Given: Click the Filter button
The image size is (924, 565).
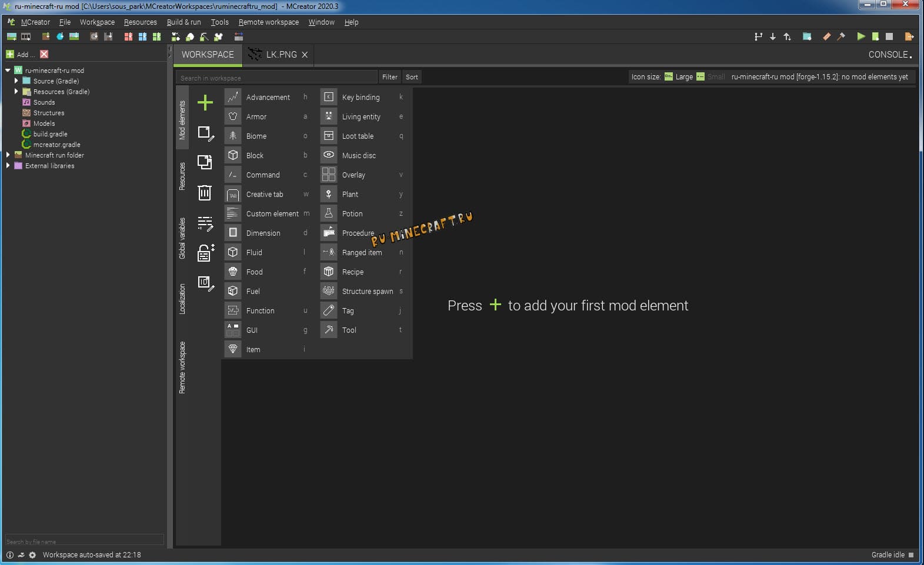Looking at the screenshot, I should click(389, 77).
